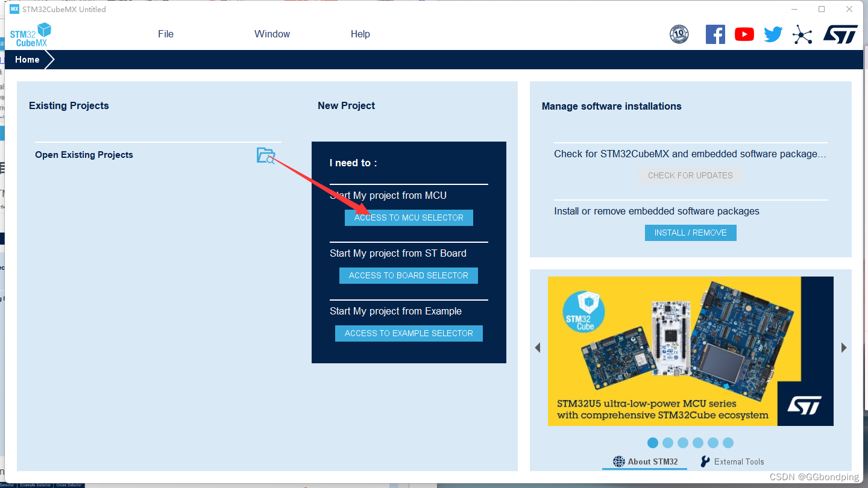The height and width of the screenshot is (488, 868).
Task: Select the sixth carousel dot
Action: 728,443
